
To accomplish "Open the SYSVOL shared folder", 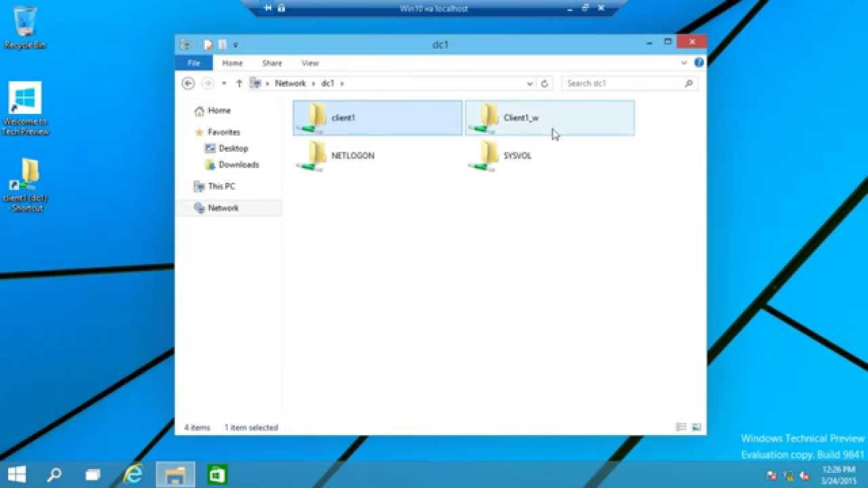I will tap(550, 156).
